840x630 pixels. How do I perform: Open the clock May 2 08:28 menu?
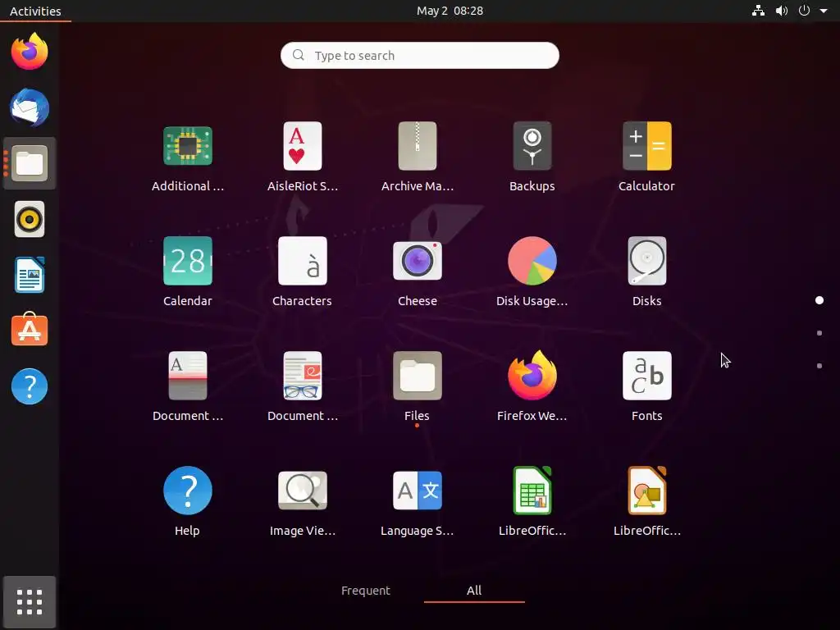pos(450,11)
